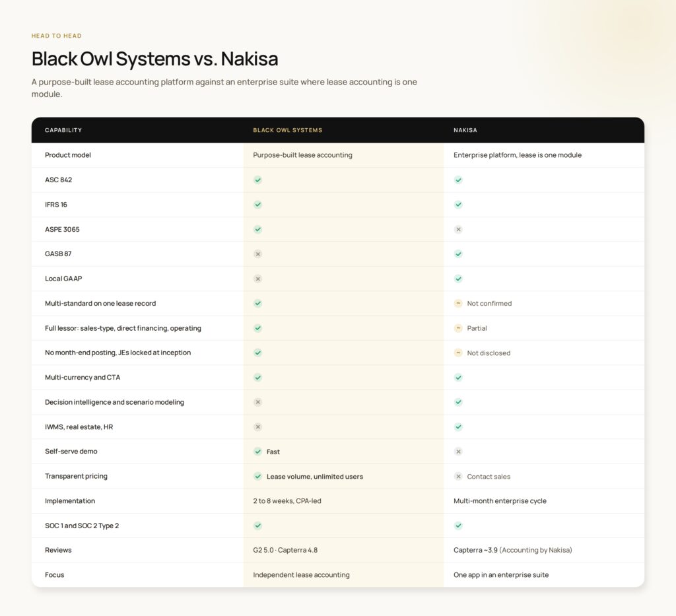The width and height of the screenshot is (676, 616).
Task: Click Black Owl's Multi-currency and CTA check icon
Action: (x=258, y=378)
